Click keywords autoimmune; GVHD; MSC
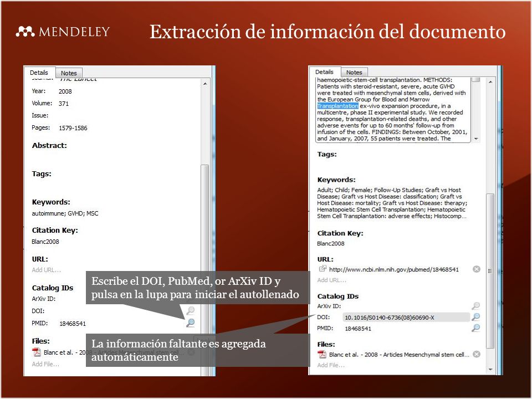Viewport: 532px width, 399px height. tap(65, 213)
